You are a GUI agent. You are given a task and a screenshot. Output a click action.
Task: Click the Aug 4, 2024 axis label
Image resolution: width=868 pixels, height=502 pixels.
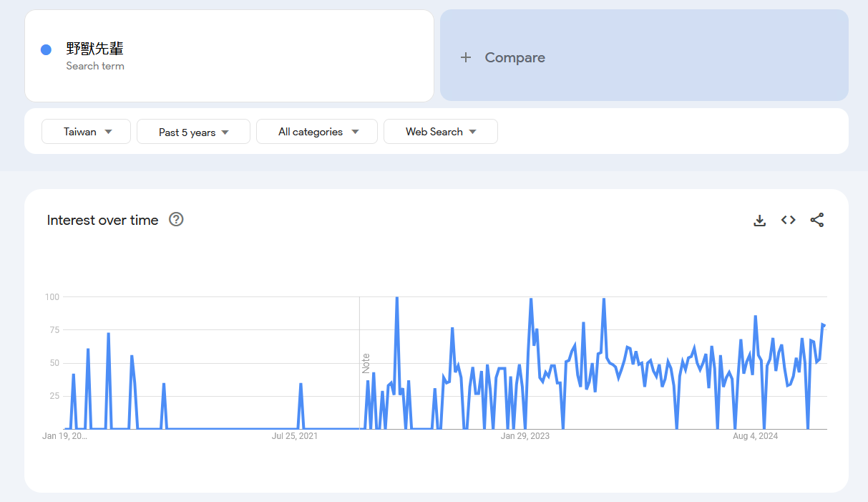pyautogui.click(x=755, y=436)
